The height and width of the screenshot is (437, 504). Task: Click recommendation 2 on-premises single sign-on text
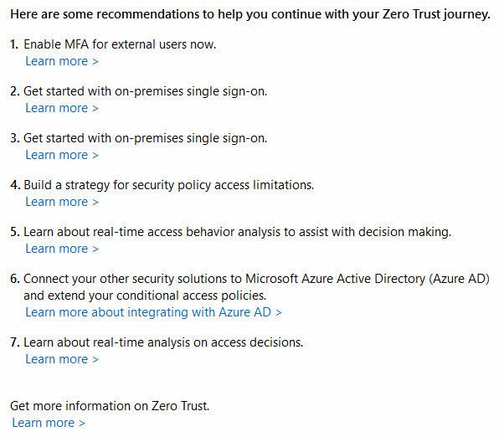146,91
